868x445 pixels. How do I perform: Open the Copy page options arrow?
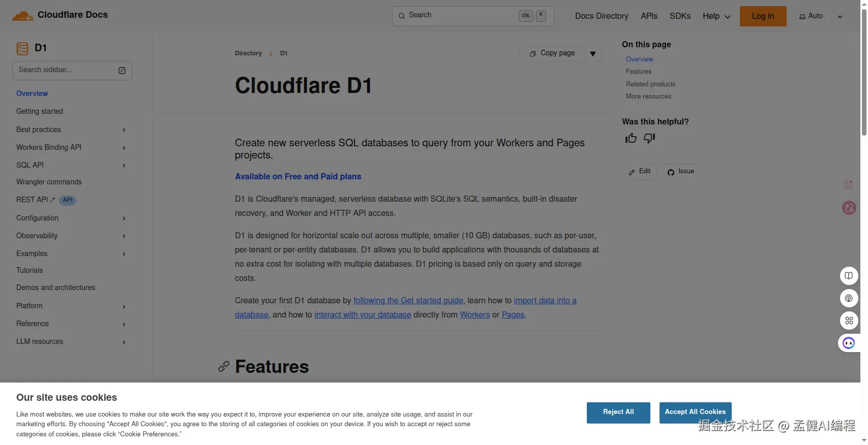tap(593, 54)
